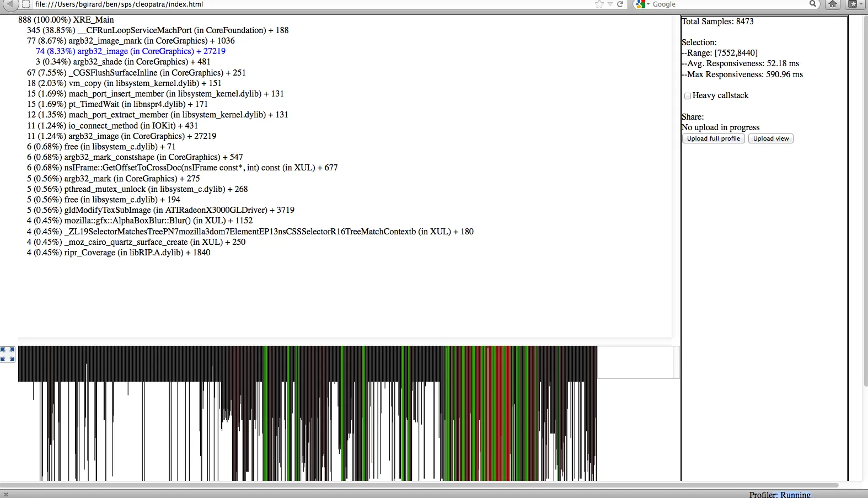The width and height of the screenshot is (868, 498).
Task: Select the __CFRunLoopServiceMachPort tree row
Action: (x=158, y=30)
